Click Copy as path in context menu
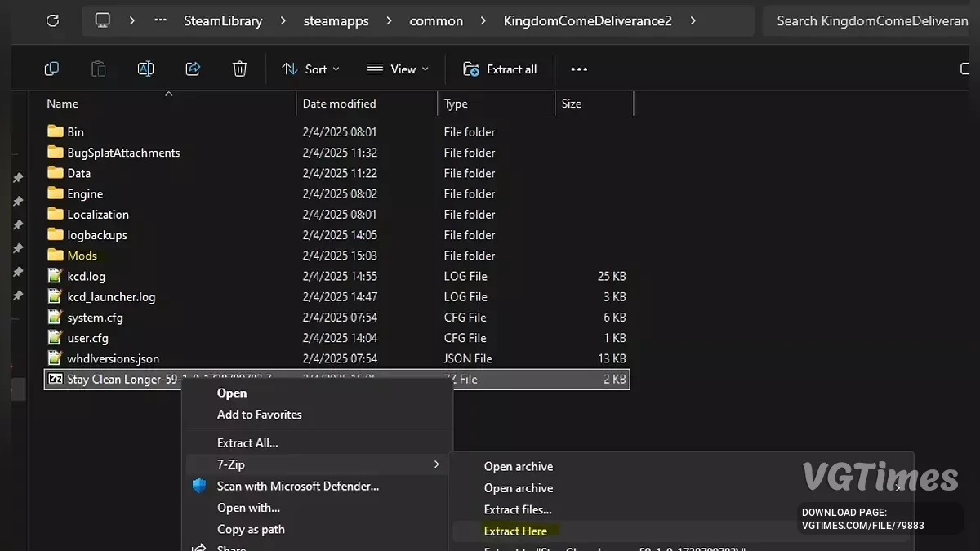The image size is (980, 551). click(251, 529)
